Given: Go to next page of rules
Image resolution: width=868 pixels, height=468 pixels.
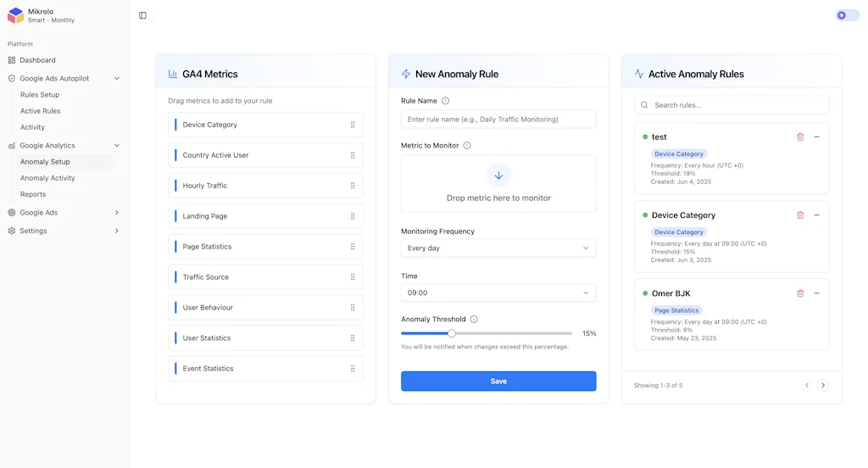Looking at the screenshot, I should [822, 385].
